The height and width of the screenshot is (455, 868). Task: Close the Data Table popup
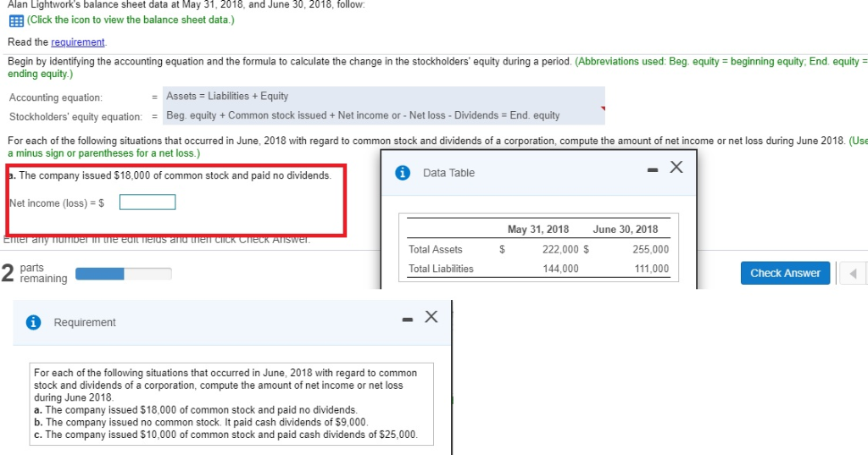tap(676, 167)
